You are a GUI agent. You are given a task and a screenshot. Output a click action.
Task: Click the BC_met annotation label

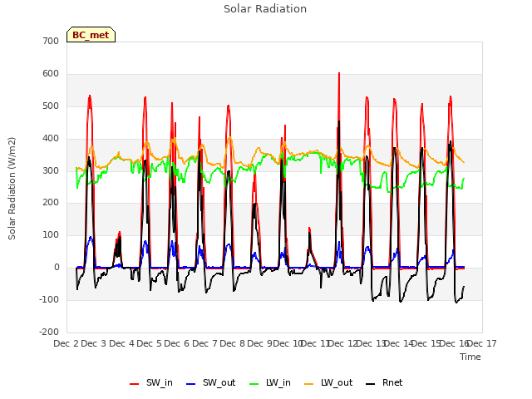point(91,35)
